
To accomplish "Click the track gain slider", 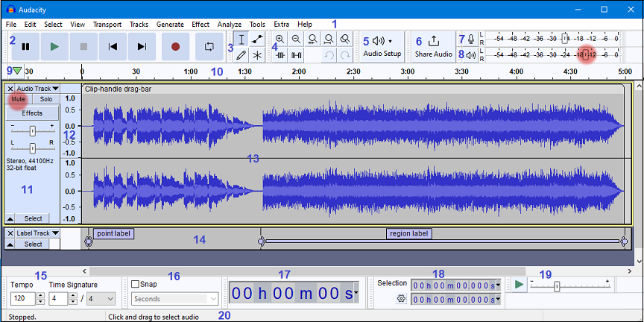I will [33, 131].
